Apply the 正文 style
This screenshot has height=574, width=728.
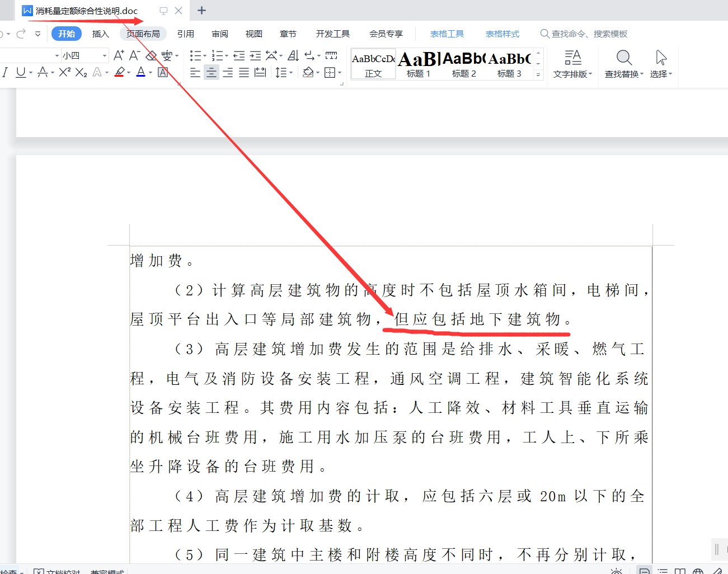[373, 64]
